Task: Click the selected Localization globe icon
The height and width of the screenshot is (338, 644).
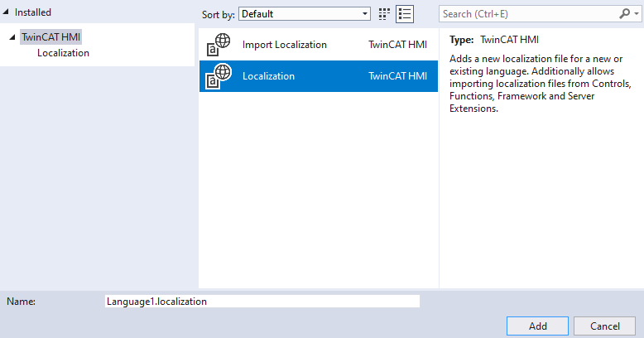Action: pyautogui.click(x=219, y=76)
